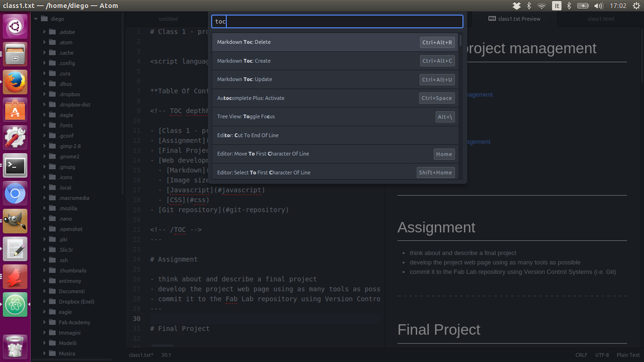Expand the .cache folder
This screenshot has height=362, width=644.
pos(44,53)
